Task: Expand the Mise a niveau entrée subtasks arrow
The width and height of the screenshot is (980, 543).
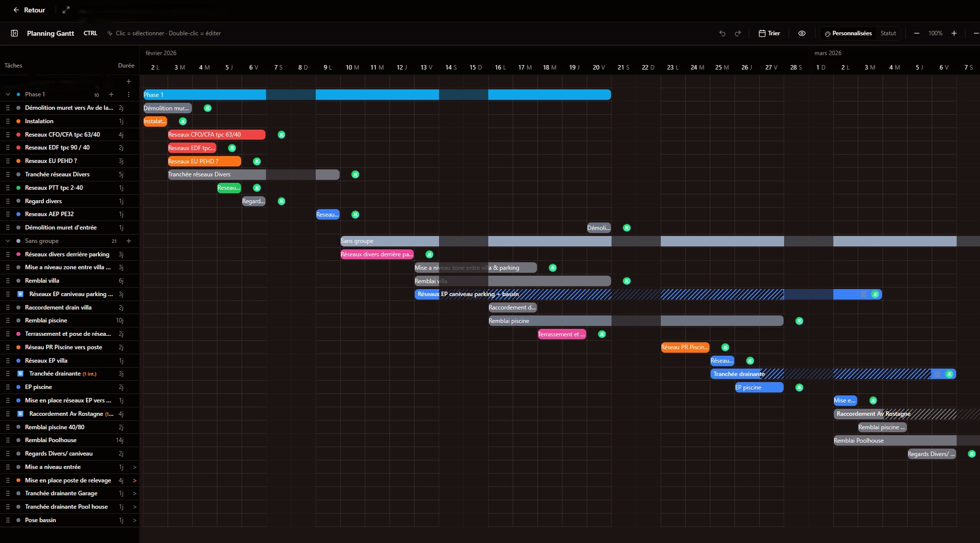Action: [x=134, y=467]
